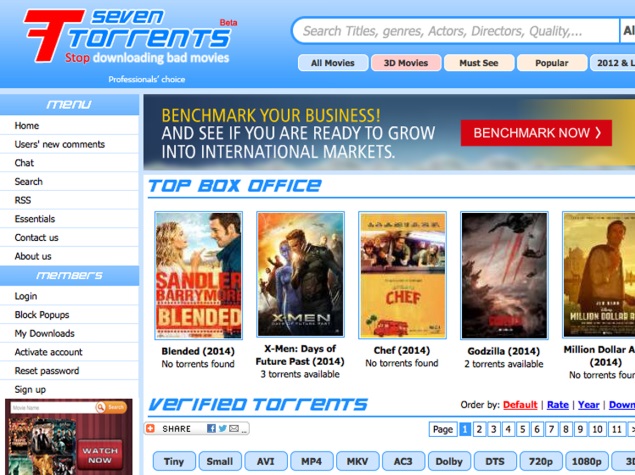Click the orange plus SHARE icon

coord(151,428)
